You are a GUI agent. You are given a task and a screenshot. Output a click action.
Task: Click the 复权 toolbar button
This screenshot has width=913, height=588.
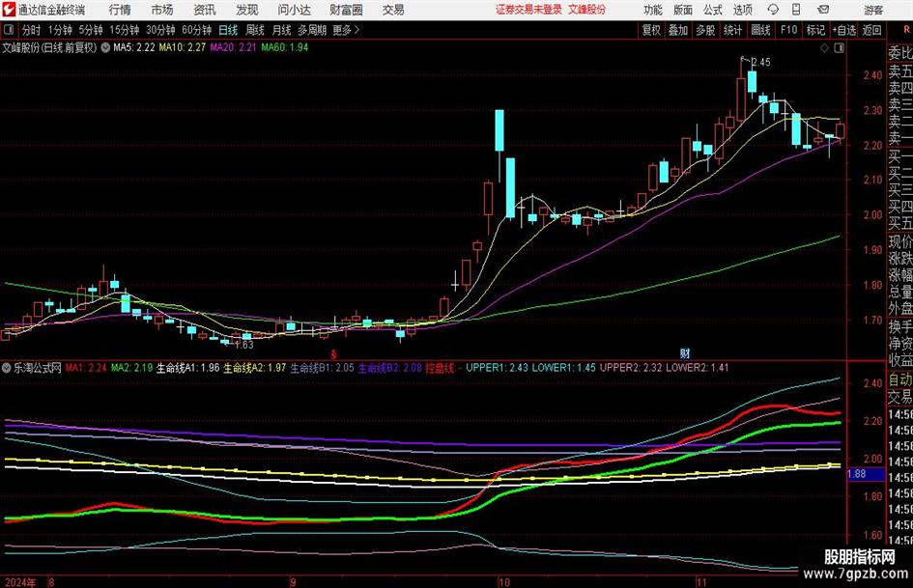pos(651,30)
